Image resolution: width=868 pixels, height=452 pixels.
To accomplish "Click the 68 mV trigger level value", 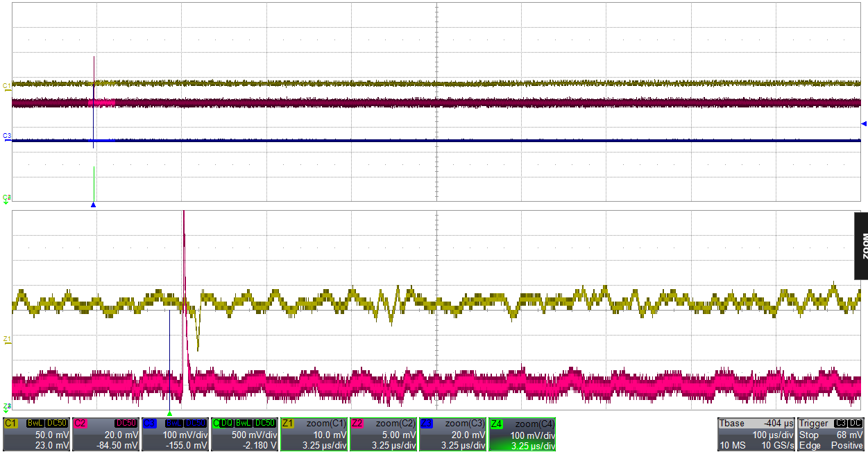I will click(850, 435).
